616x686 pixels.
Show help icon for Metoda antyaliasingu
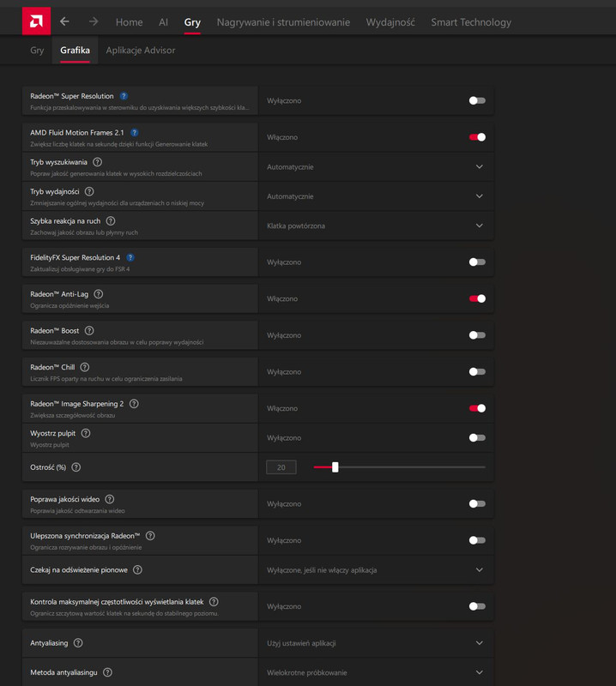pyautogui.click(x=107, y=672)
